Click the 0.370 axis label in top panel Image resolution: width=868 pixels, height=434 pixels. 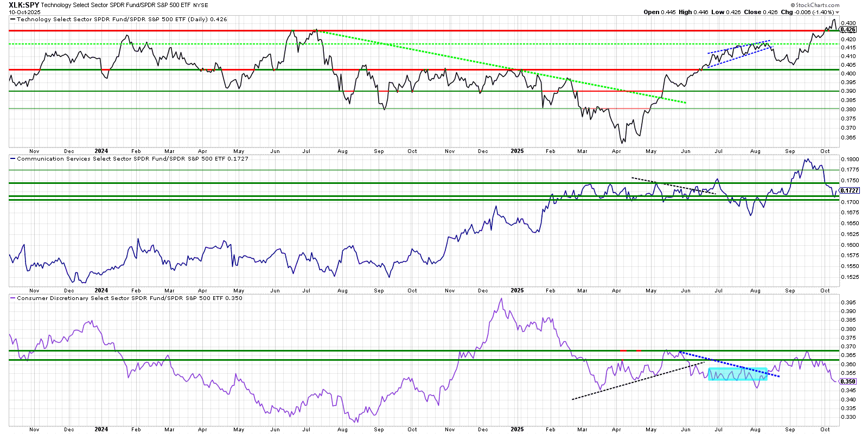tap(848, 129)
